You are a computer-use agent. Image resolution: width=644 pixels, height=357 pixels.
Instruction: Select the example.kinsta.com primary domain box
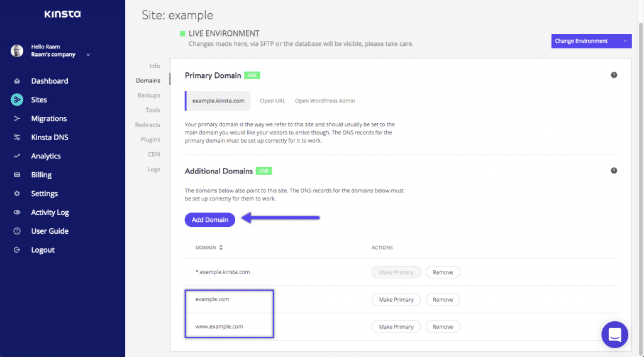[x=218, y=101]
